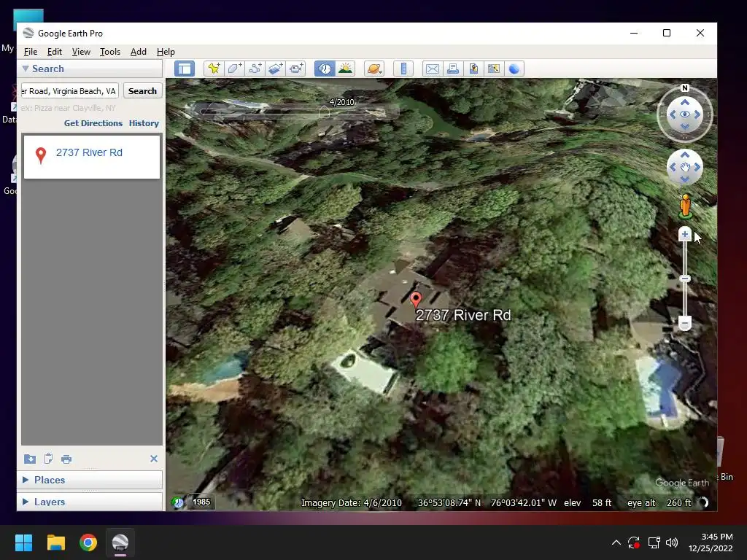Click the Imagery Date 4/6/2010 status text

[x=351, y=502]
